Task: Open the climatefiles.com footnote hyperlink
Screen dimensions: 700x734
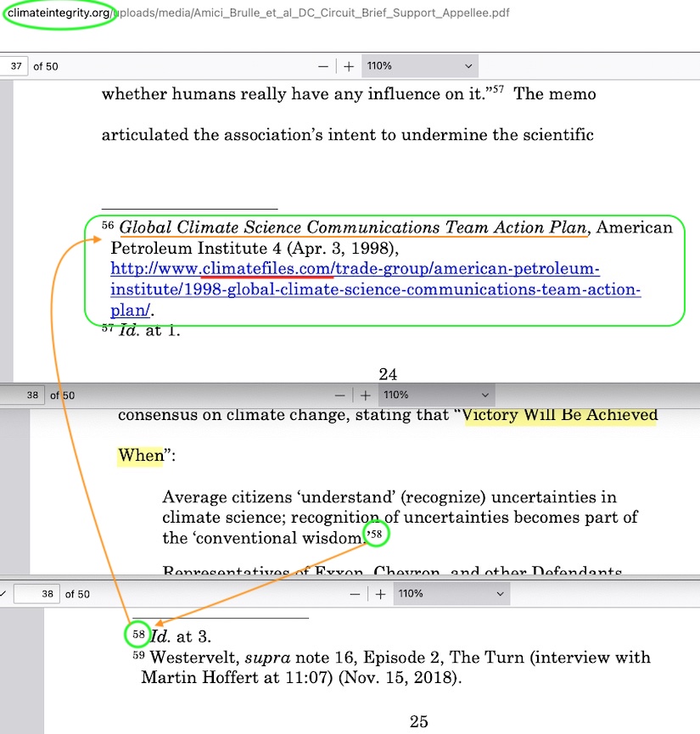Action: 355,270
